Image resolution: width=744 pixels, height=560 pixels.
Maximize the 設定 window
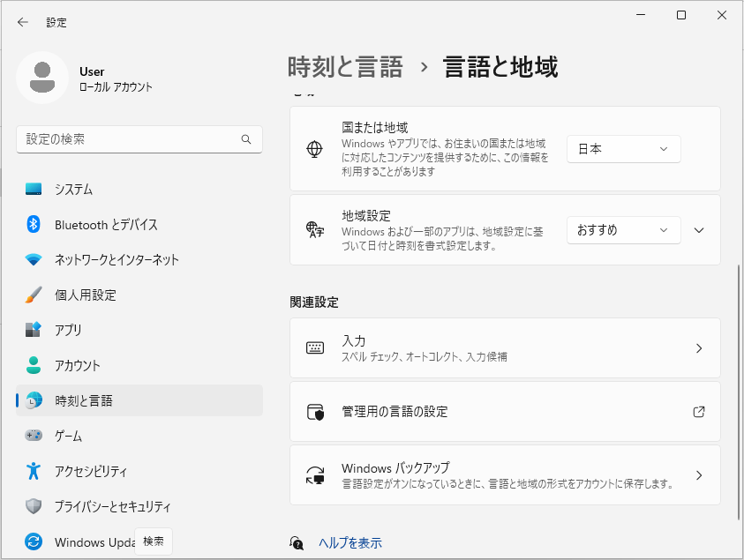(680, 15)
